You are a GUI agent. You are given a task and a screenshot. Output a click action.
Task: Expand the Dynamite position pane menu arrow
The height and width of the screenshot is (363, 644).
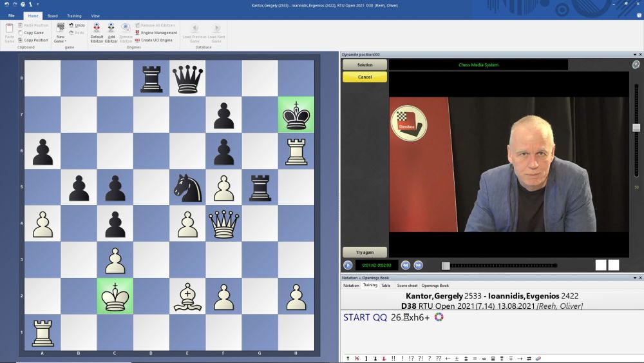pos(632,55)
